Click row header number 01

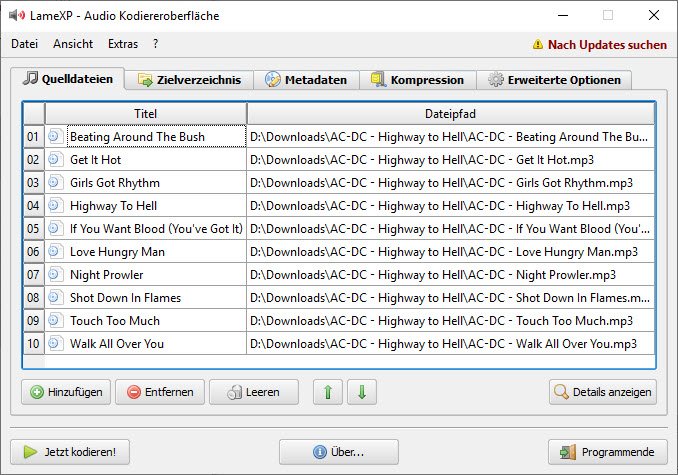coord(34,137)
